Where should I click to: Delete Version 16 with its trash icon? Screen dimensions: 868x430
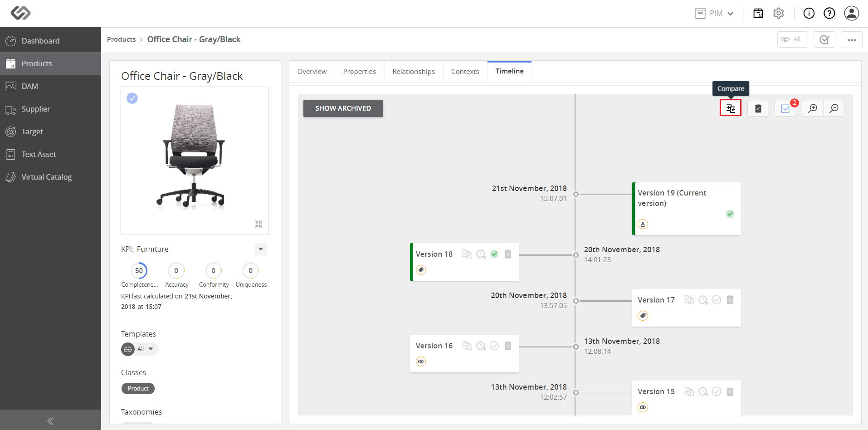point(508,346)
